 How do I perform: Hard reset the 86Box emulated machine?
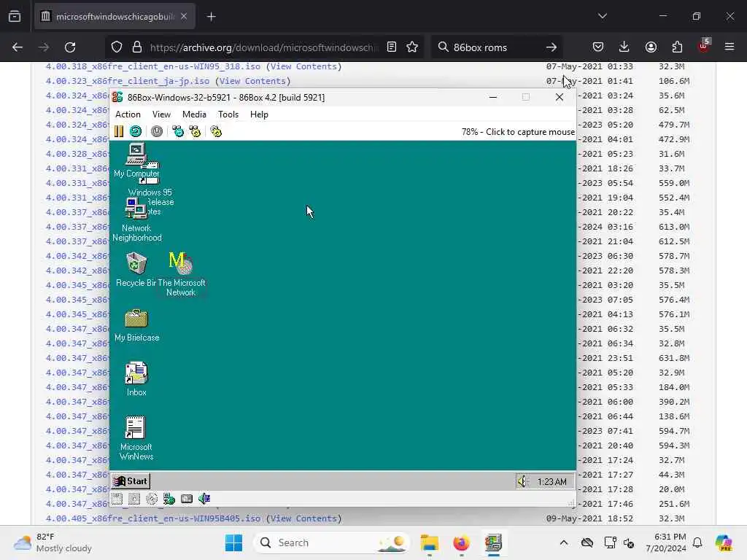136,131
